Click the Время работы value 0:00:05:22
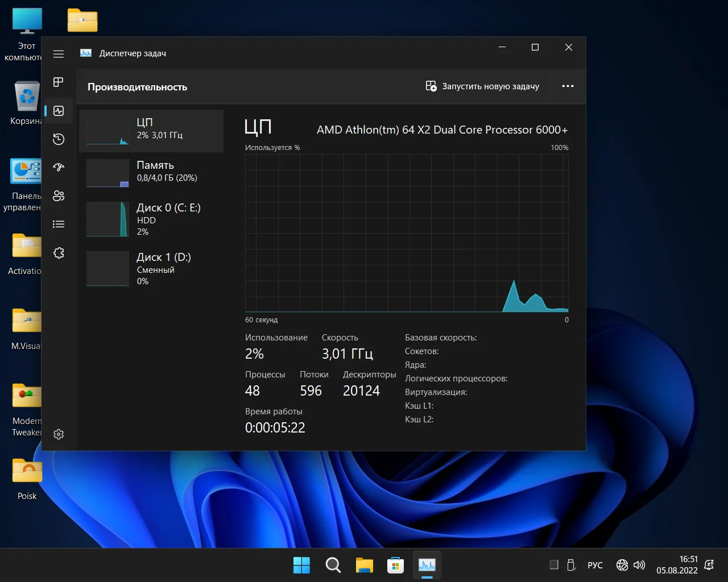The height and width of the screenshot is (582, 728). pos(275,427)
